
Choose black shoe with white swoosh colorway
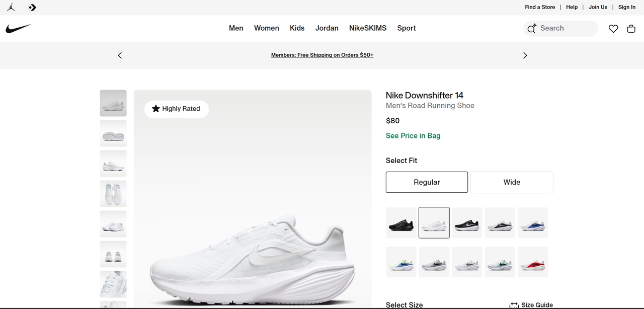click(467, 222)
